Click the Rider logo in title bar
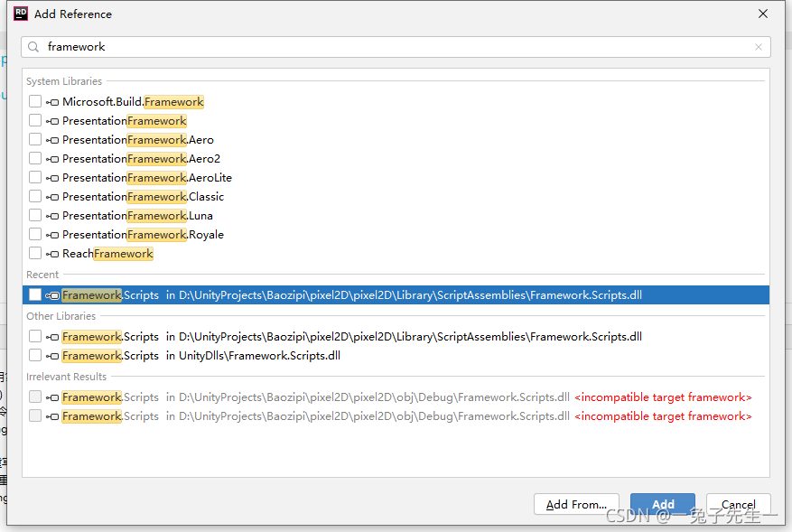This screenshot has height=532, width=792. click(20, 14)
